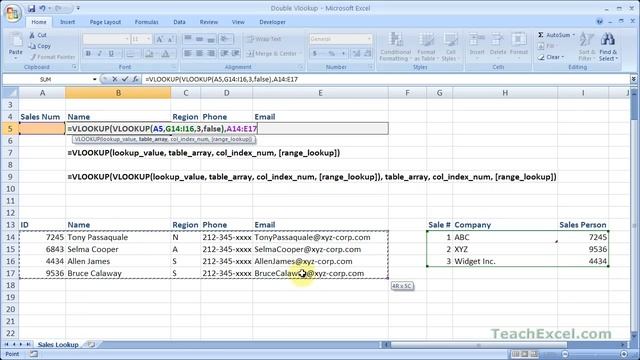
Task: Toggle italic formatting
Action: tap(99, 53)
